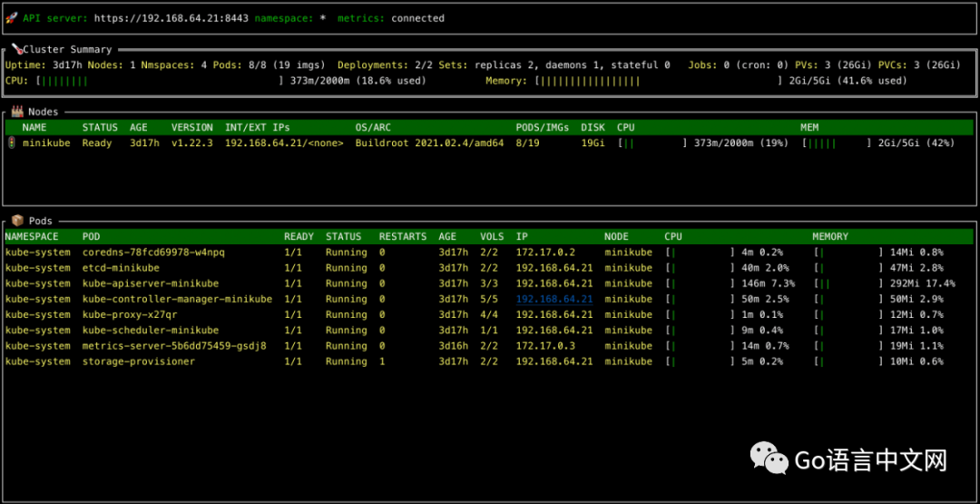Click the POD column header
The width and height of the screenshot is (980, 504).
click(x=92, y=237)
